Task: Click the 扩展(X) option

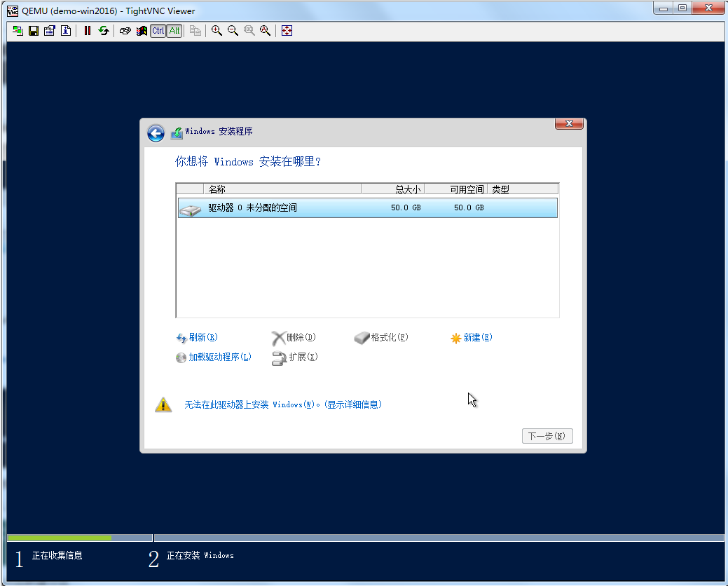Action: coord(295,357)
